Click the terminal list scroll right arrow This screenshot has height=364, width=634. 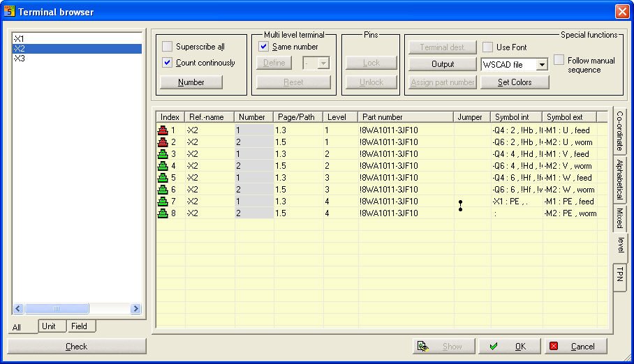tap(136, 309)
